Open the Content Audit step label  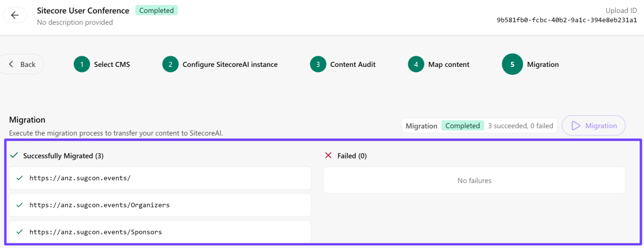pos(353,65)
